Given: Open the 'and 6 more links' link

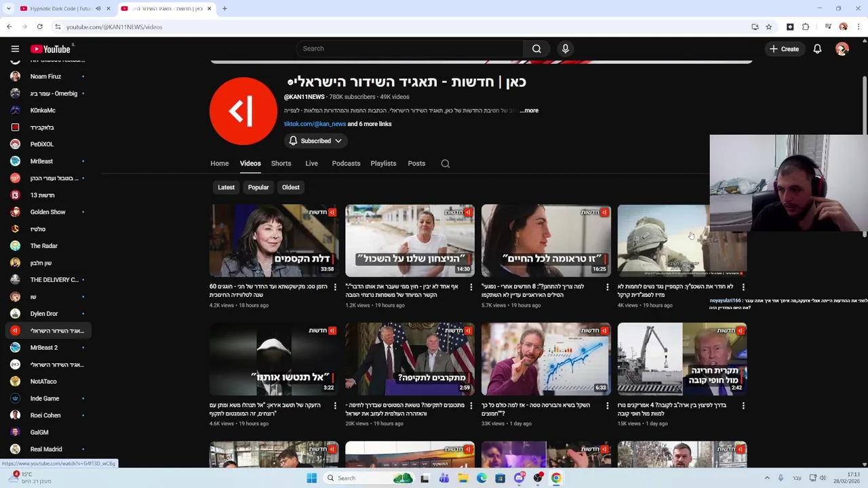Looking at the screenshot, I should [x=370, y=124].
